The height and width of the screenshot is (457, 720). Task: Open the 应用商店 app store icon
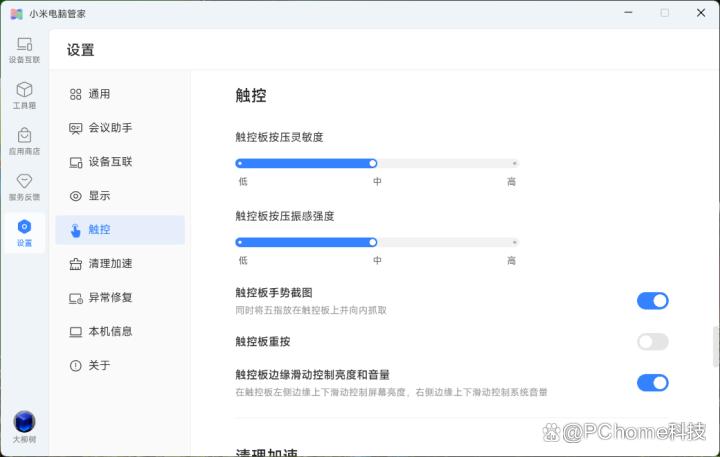coord(24,140)
